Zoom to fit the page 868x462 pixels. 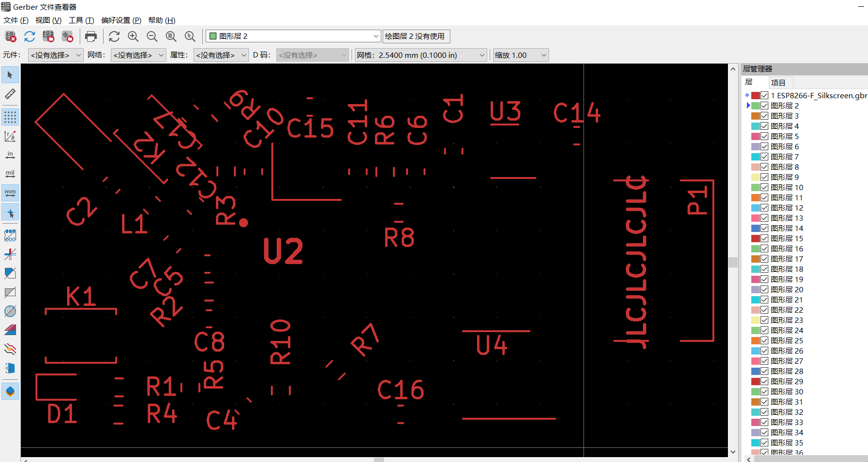pos(171,36)
